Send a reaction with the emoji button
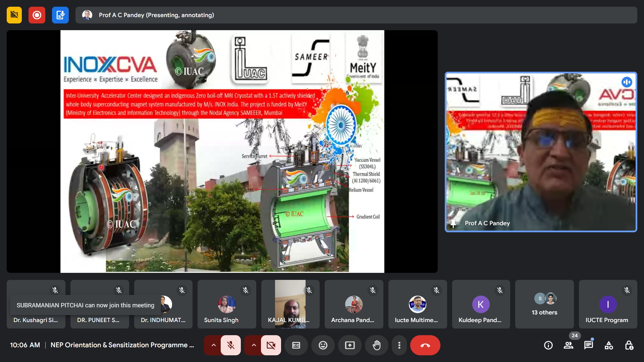The width and height of the screenshot is (644, 362). tap(323, 345)
